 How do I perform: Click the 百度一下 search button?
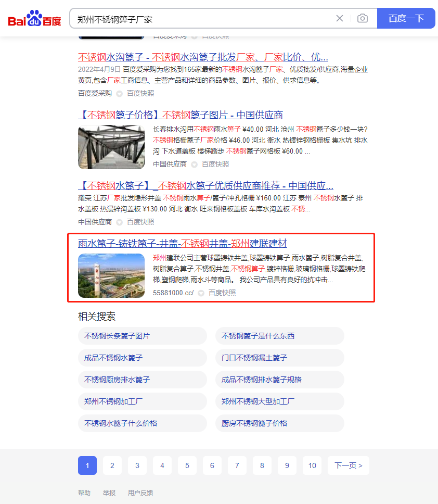(406, 18)
